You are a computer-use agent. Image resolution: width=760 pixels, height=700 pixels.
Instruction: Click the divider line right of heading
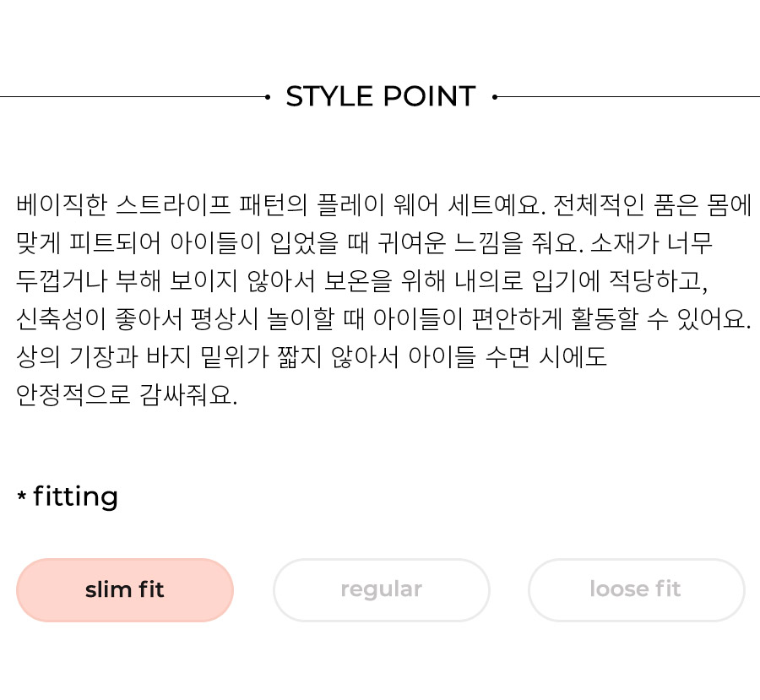tap(628, 97)
